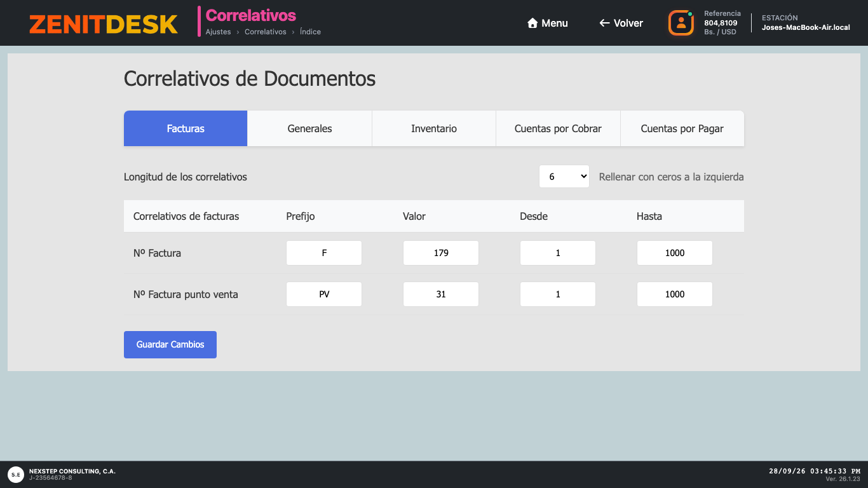Click the Hasta column header
The width and height of the screenshot is (868, 488).
click(x=649, y=216)
